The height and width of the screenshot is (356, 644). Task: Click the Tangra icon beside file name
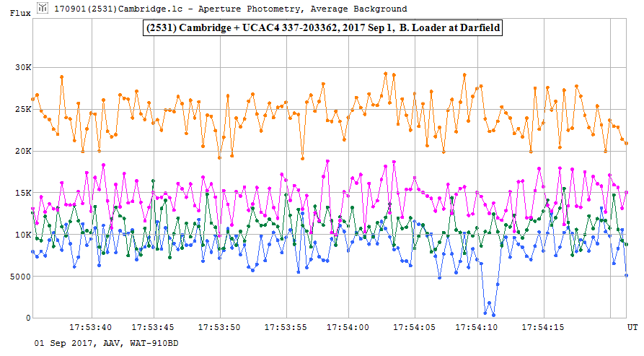point(43,8)
